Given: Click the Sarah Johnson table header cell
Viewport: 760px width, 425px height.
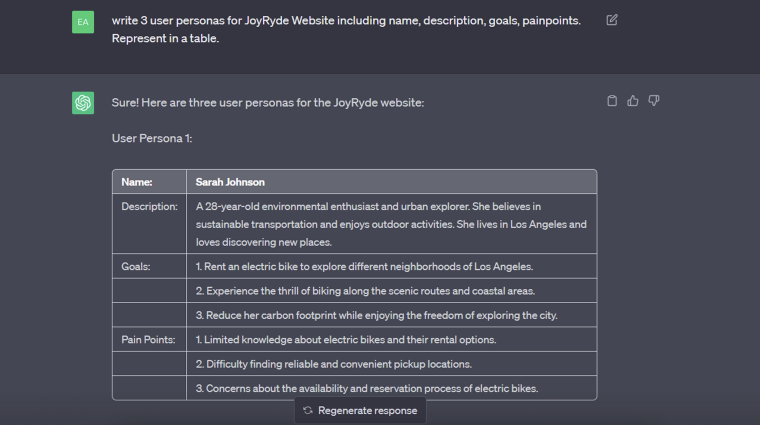Looking at the screenshot, I should (392, 182).
